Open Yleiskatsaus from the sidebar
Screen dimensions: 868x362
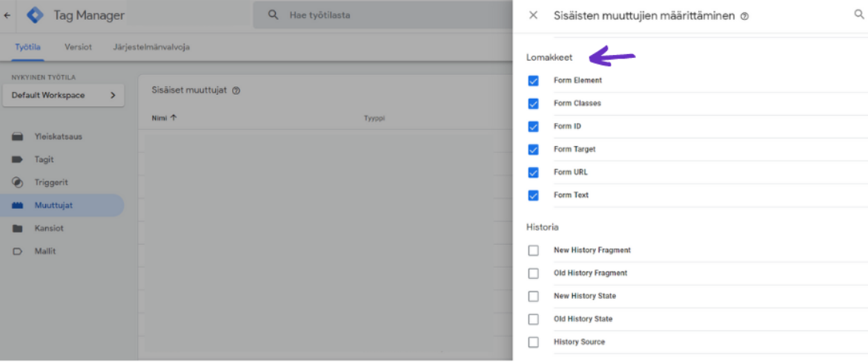(x=58, y=136)
